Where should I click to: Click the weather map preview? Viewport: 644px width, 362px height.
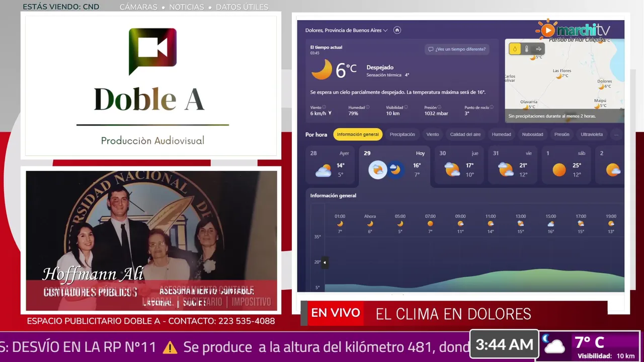click(565, 80)
